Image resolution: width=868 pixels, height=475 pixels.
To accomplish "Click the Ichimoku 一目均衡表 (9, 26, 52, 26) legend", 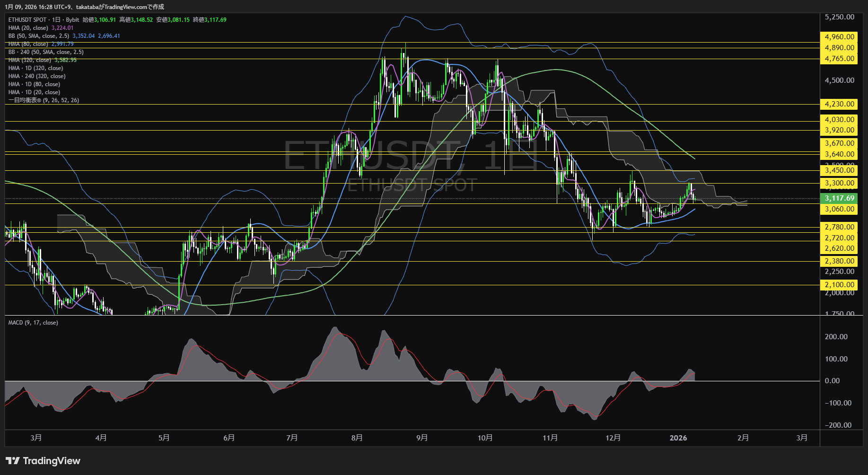I will [x=44, y=100].
